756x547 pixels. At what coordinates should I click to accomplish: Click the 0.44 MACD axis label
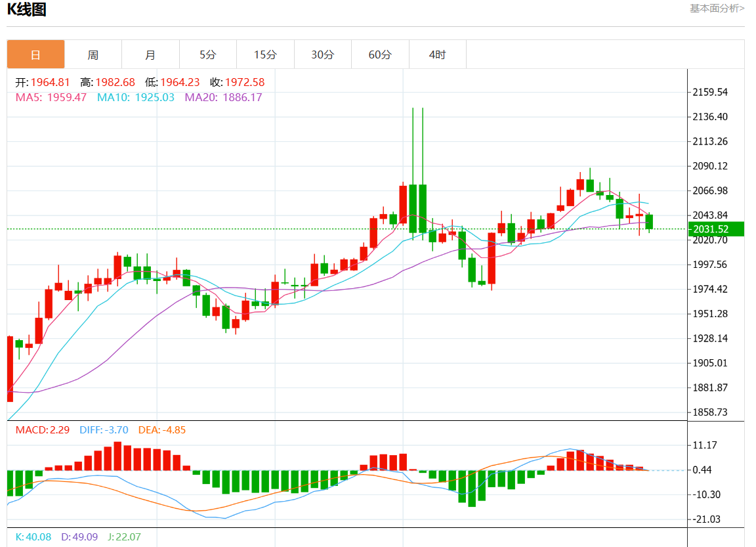pyautogui.click(x=702, y=470)
